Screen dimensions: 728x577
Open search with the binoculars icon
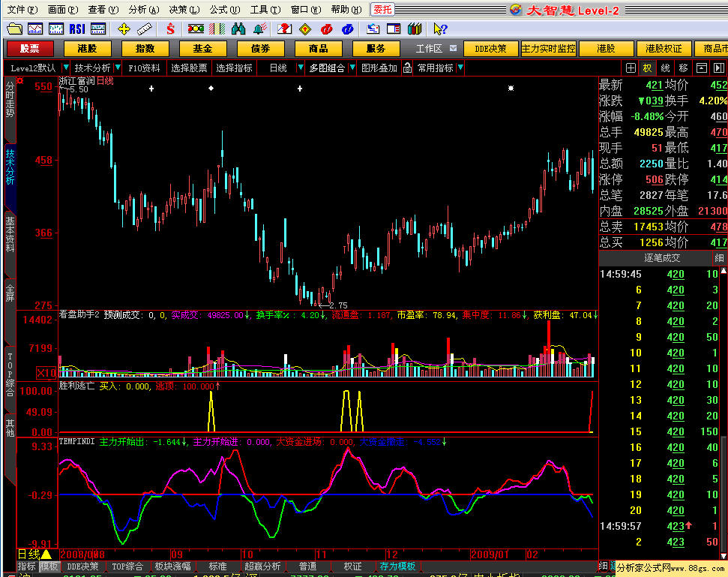coord(238,29)
